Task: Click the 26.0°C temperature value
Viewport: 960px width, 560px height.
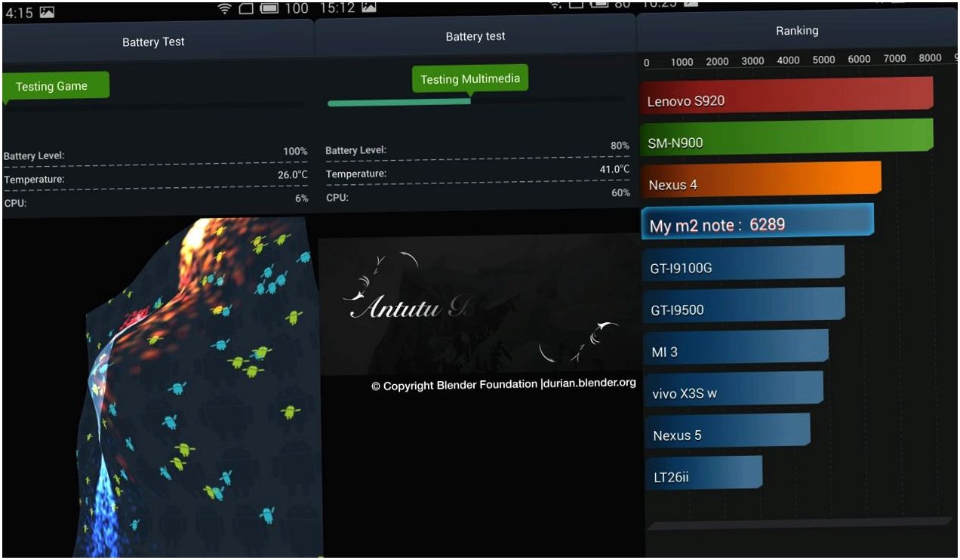Action: pos(293,175)
